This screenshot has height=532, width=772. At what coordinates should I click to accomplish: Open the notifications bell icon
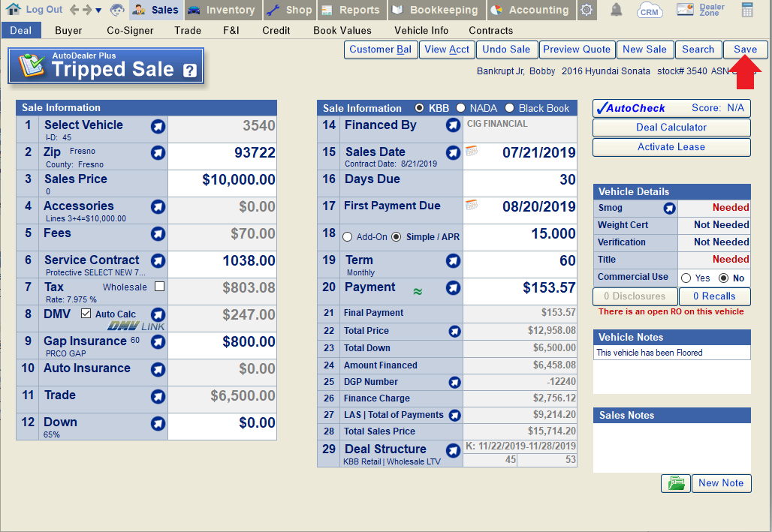coord(616,10)
